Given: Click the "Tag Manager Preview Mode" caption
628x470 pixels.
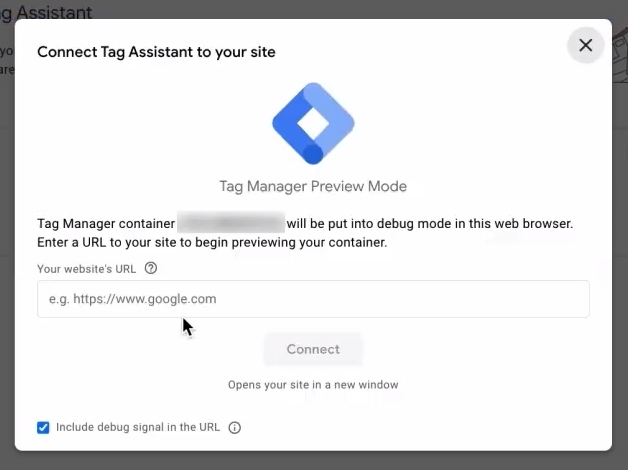Looking at the screenshot, I should pos(313,186).
